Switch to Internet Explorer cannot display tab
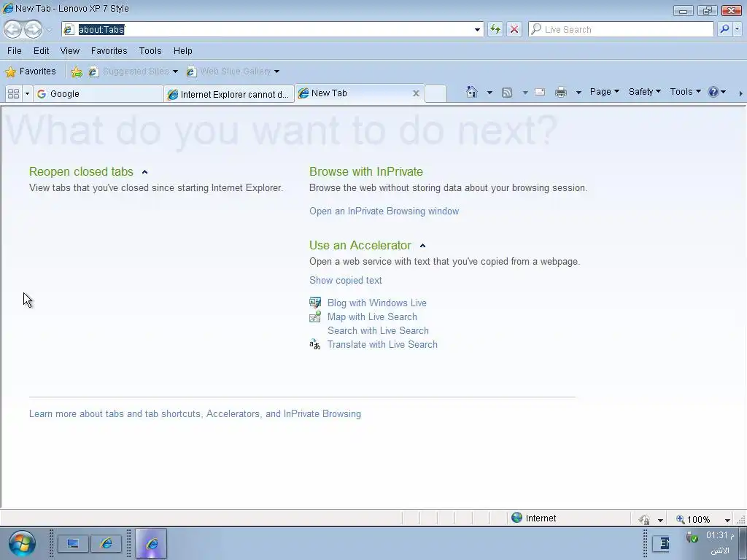 [229, 94]
